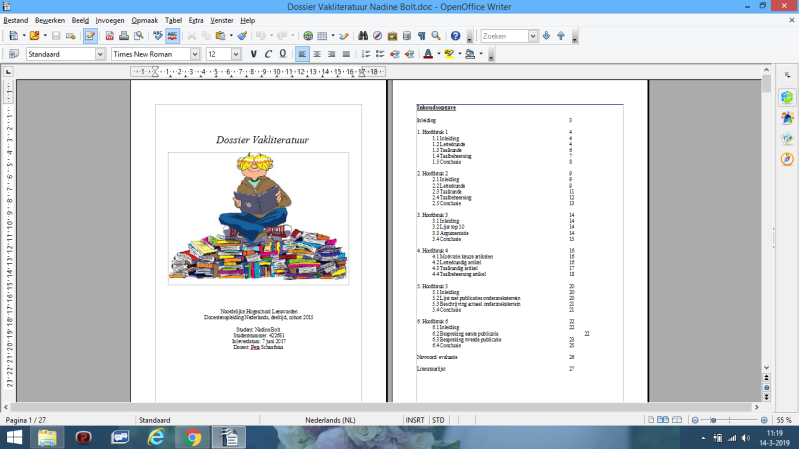Toggle INSRT insert mode in status bar
799x449 pixels.
tap(414, 420)
